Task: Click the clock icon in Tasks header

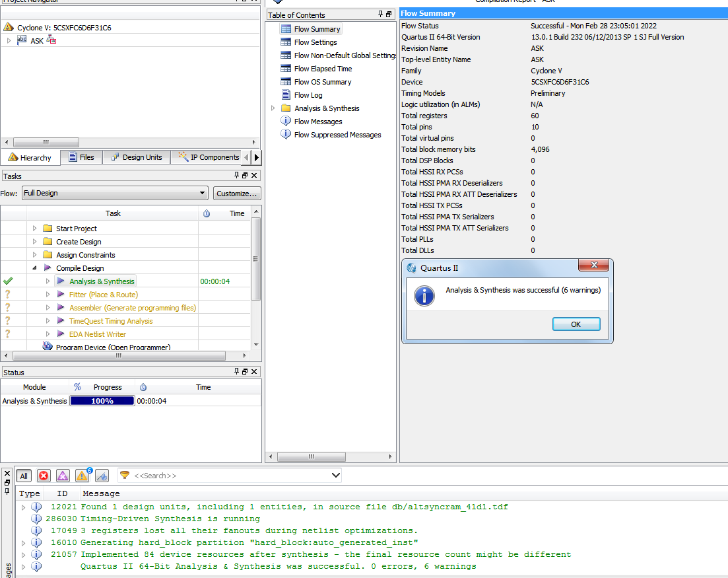Action: [x=207, y=213]
